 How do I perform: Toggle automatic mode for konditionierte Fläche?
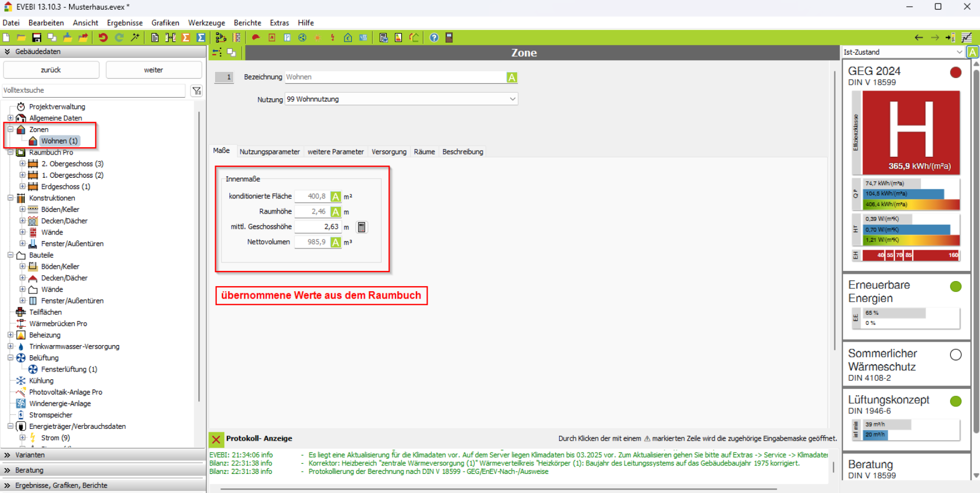(x=335, y=197)
